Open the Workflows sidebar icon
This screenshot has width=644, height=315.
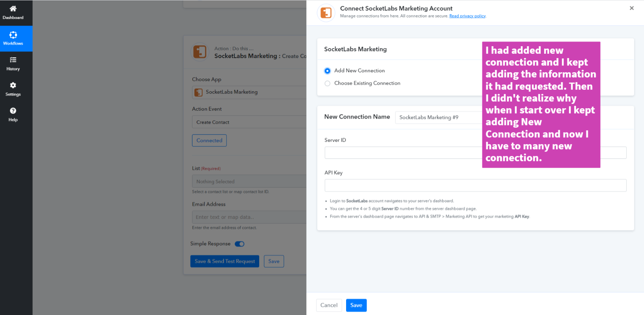tap(13, 35)
